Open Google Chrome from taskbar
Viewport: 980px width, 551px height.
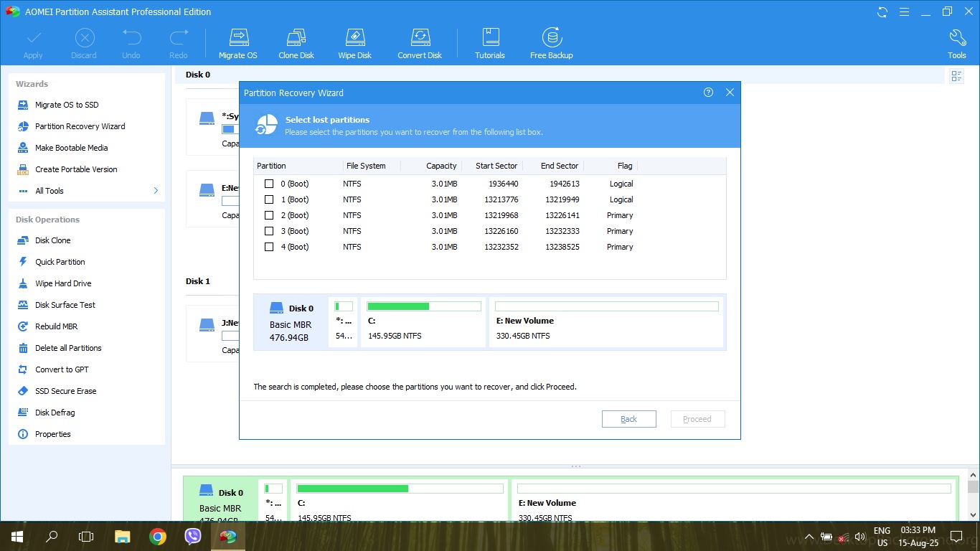tap(158, 536)
